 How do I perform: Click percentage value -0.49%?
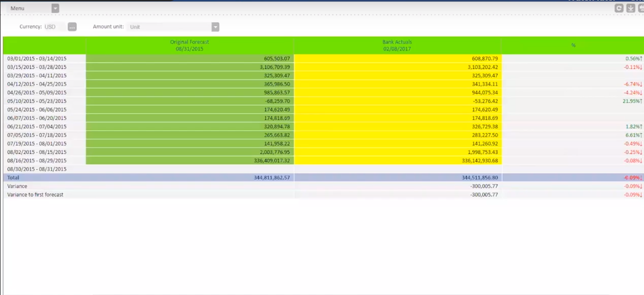pyautogui.click(x=633, y=144)
